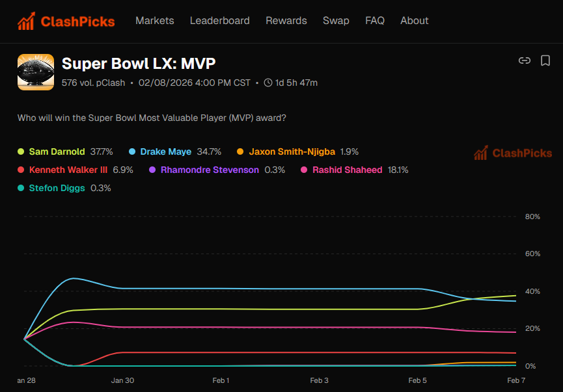Click the Super Bowl LX: MVP title

pos(139,64)
